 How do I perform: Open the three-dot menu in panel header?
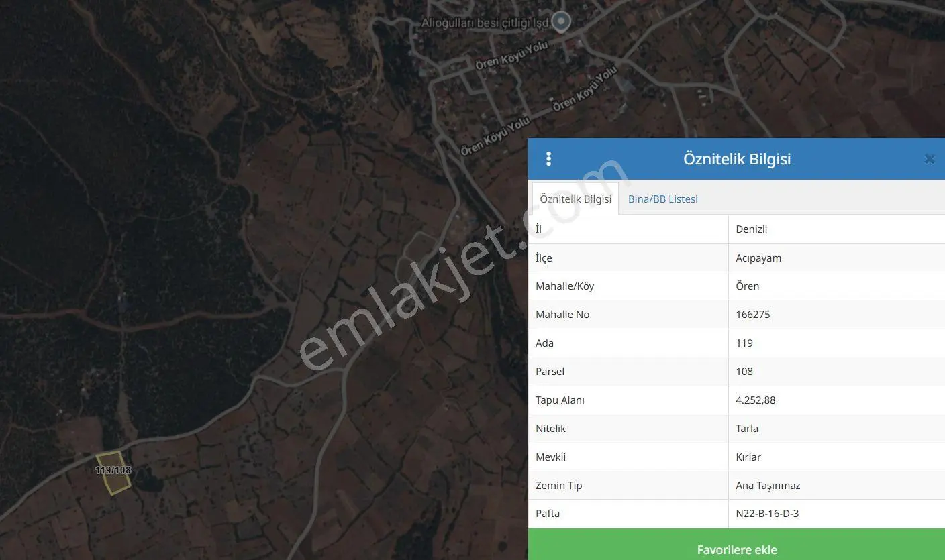tap(548, 159)
